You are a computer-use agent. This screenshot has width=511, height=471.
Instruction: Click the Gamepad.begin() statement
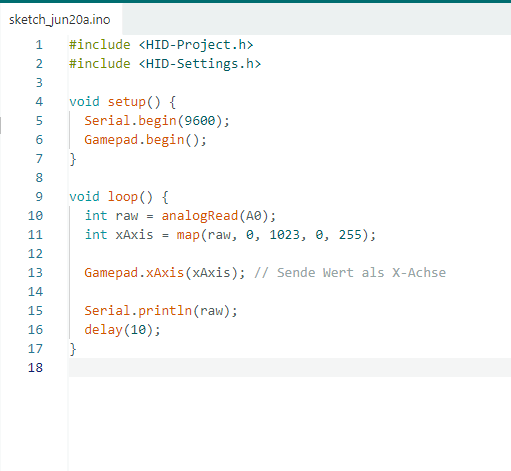click(145, 140)
